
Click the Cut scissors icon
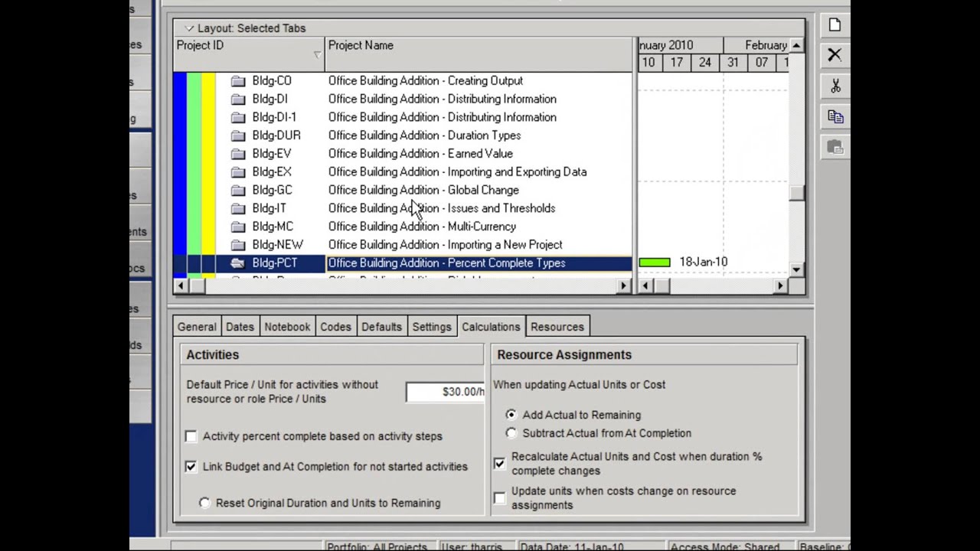click(x=835, y=86)
